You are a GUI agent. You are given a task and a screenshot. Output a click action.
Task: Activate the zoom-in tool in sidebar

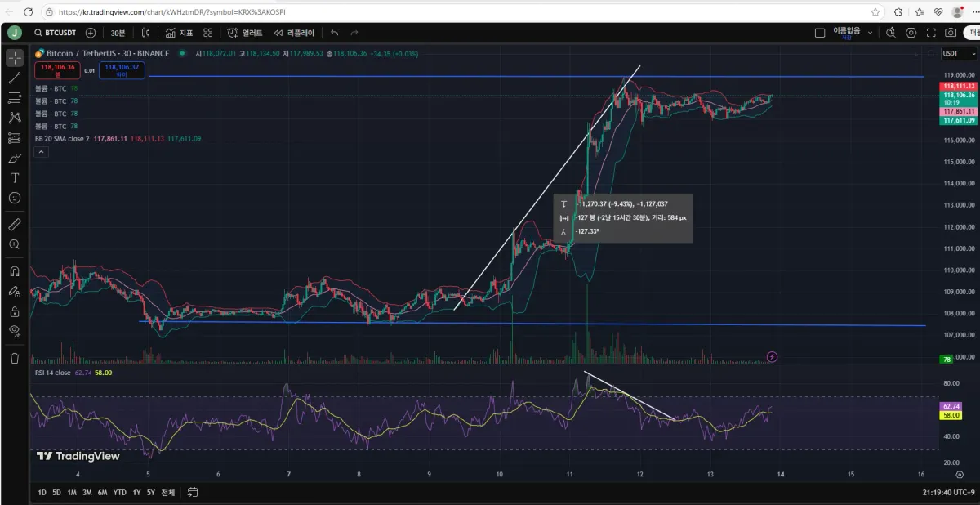pyautogui.click(x=15, y=244)
